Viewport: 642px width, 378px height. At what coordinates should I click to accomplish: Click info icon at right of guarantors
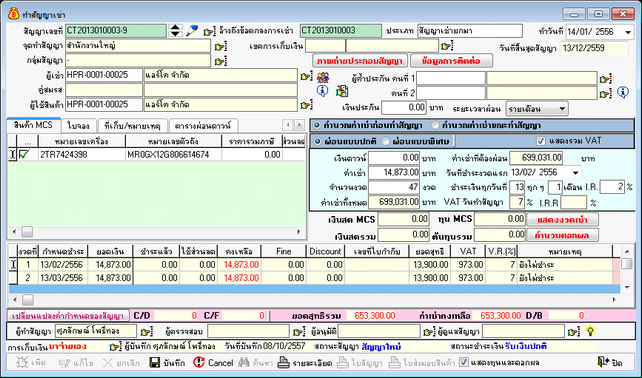(x=623, y=92)
